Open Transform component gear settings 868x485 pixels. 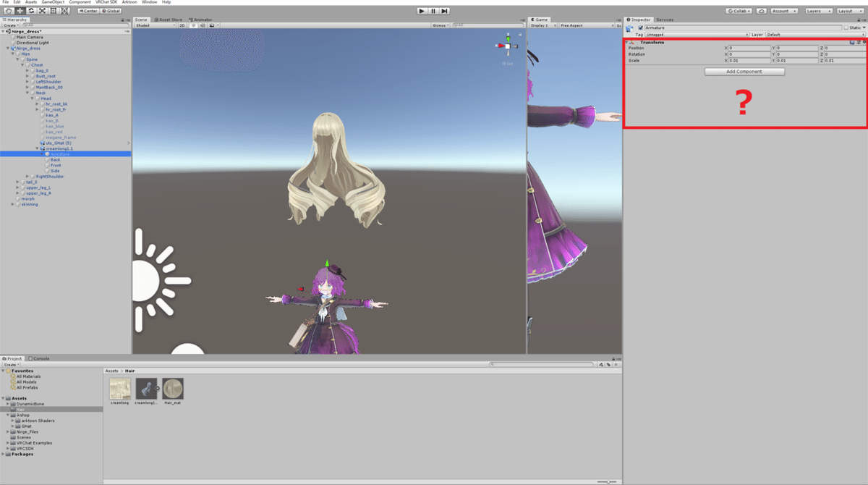click(864, 43)
